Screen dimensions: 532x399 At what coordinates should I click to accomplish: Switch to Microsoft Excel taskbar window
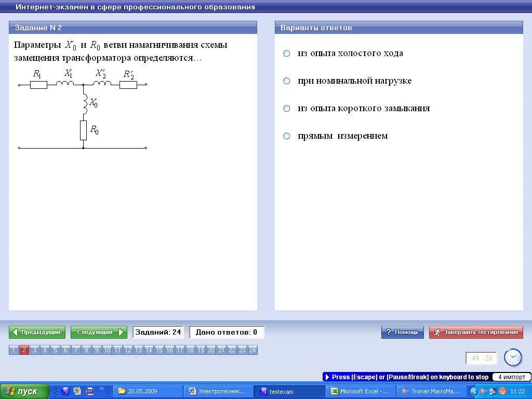point(361,391)
